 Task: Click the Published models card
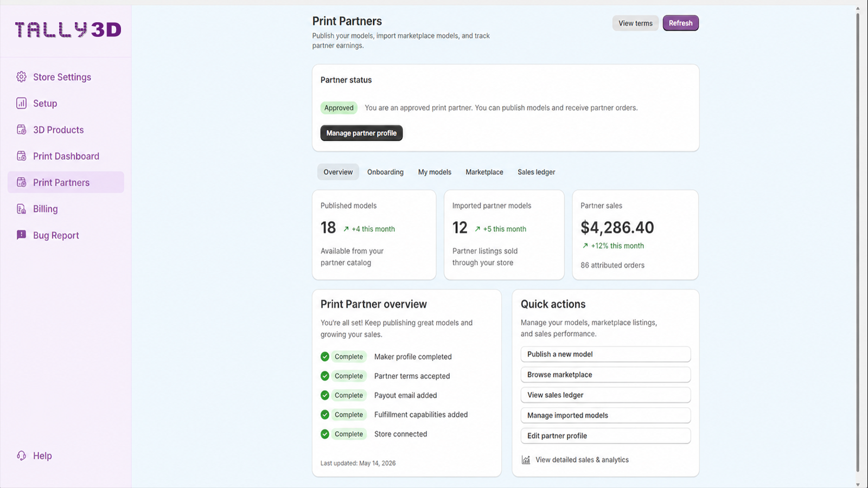click(x=374, y=235)
